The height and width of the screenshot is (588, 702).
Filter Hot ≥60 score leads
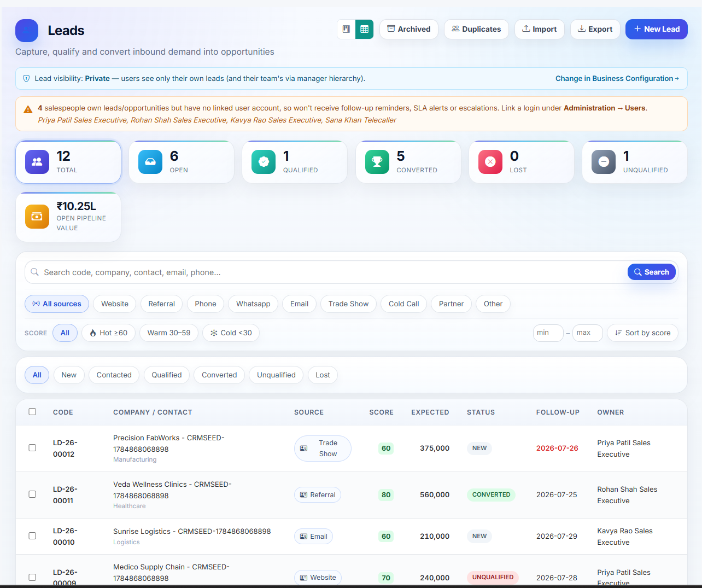point(108,333)
